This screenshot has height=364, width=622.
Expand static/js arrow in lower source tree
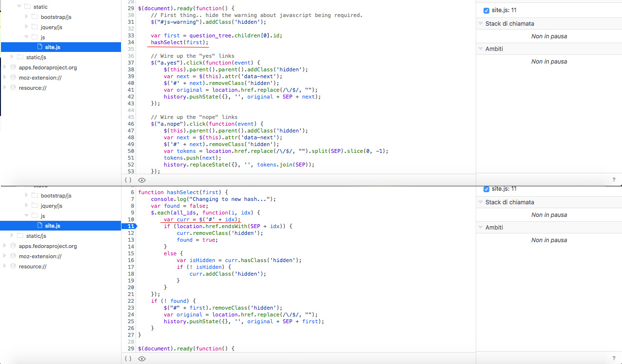[x=13, y=236]
